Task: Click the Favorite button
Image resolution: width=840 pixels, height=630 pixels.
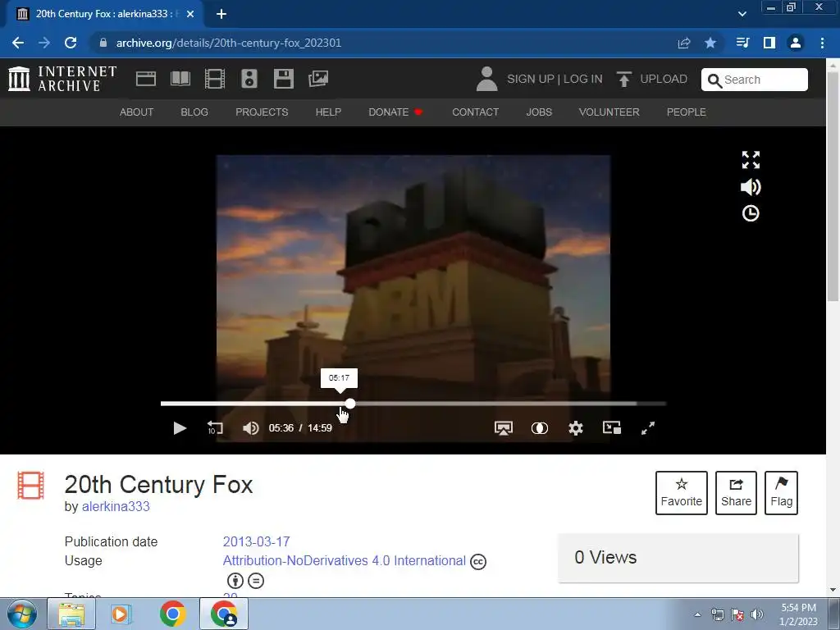Action: tap(682, 493)
